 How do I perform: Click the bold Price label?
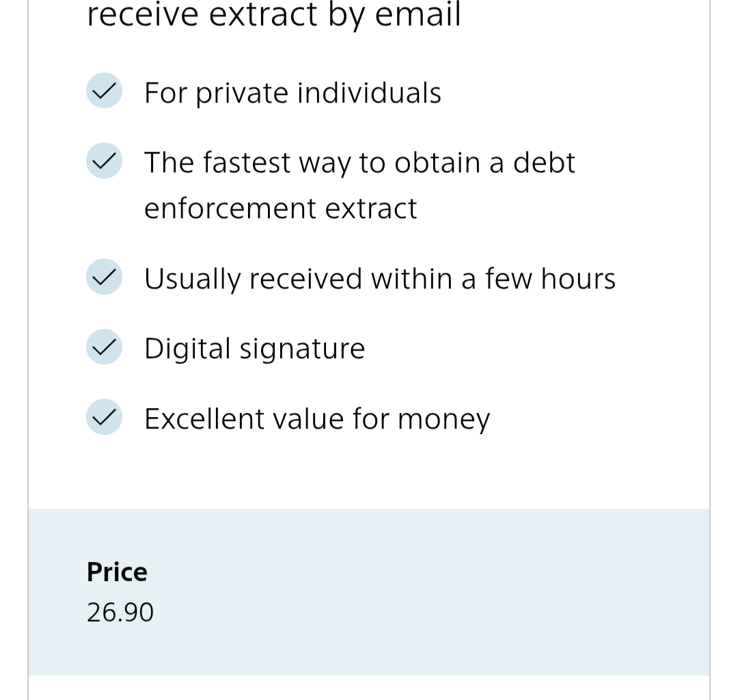(x=117, y=571)
